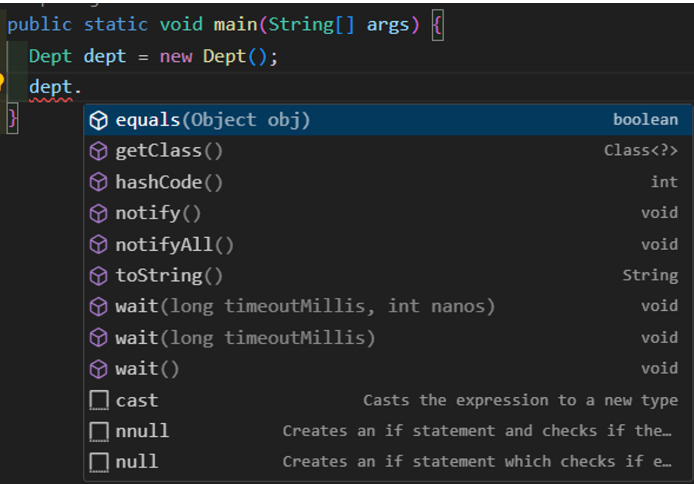The image size is (694, 484).
Task: Choose notifyAll() from autocomplete list
Action: 388,245
